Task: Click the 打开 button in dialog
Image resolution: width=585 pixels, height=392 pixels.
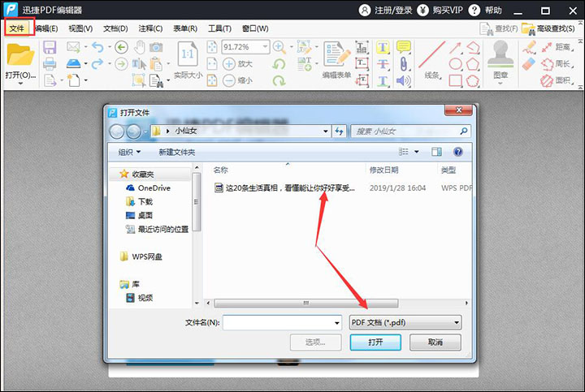Action: (x=375, y=342)
